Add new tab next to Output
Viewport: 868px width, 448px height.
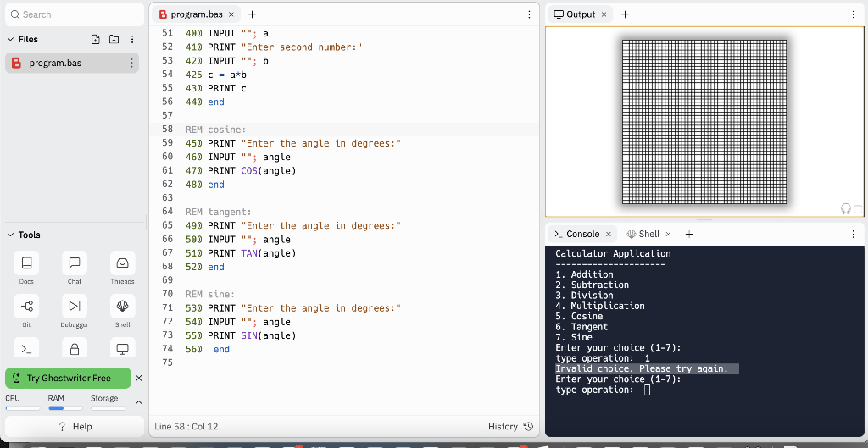pyautogui.click(x=625, y=14)
